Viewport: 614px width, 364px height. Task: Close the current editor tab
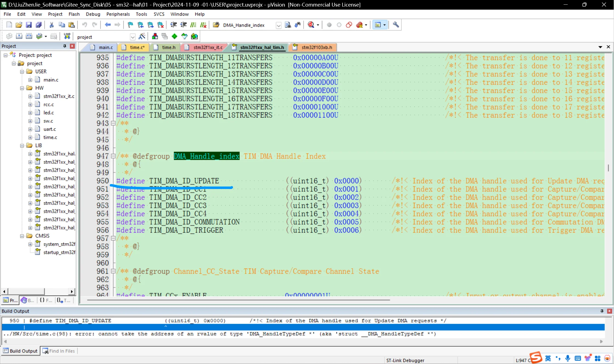pos(608,47)
